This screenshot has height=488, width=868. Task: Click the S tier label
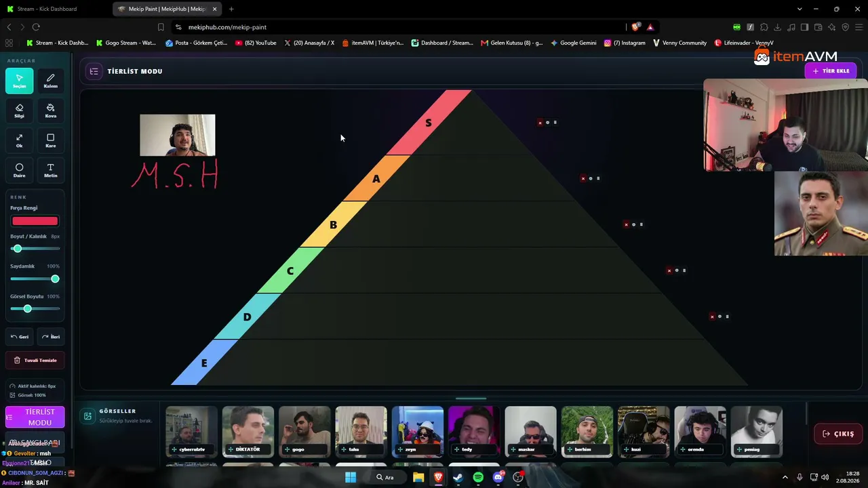[x=428, y=123]
